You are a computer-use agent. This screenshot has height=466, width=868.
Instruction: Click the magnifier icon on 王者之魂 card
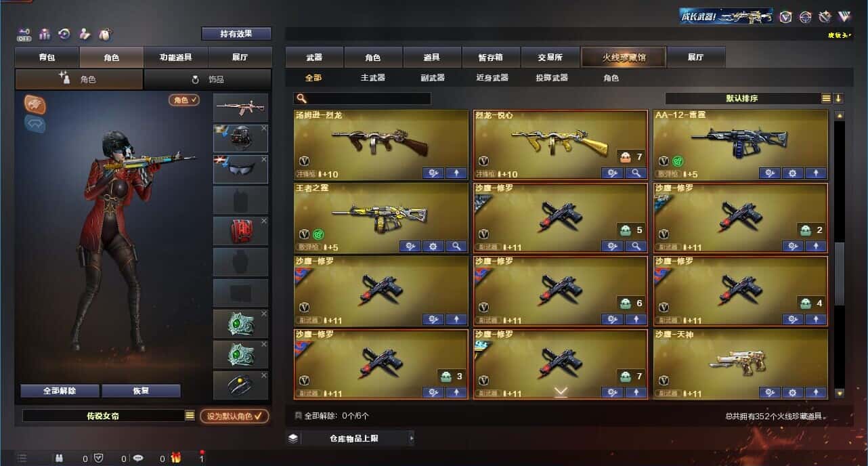coord(456,246)
